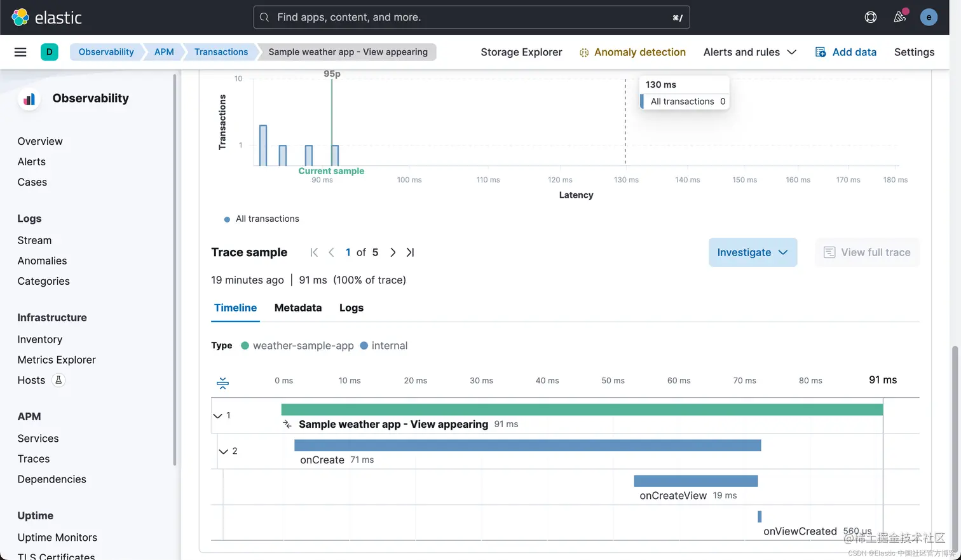The image size is (961, 560).
Task: Open Logs Stream in sidebar
Action: click(x=34, y=240)
